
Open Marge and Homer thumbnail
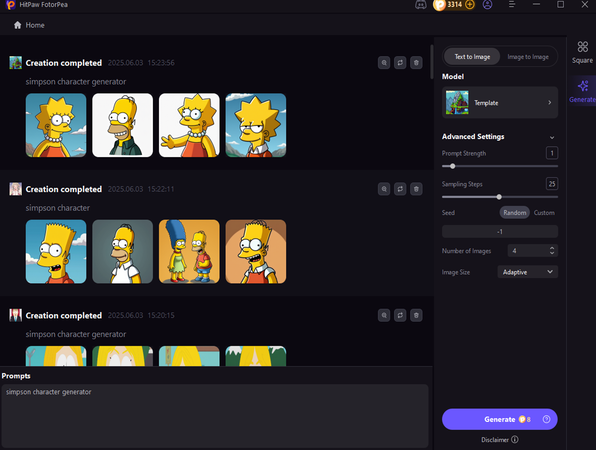click(x=189, y=251)
